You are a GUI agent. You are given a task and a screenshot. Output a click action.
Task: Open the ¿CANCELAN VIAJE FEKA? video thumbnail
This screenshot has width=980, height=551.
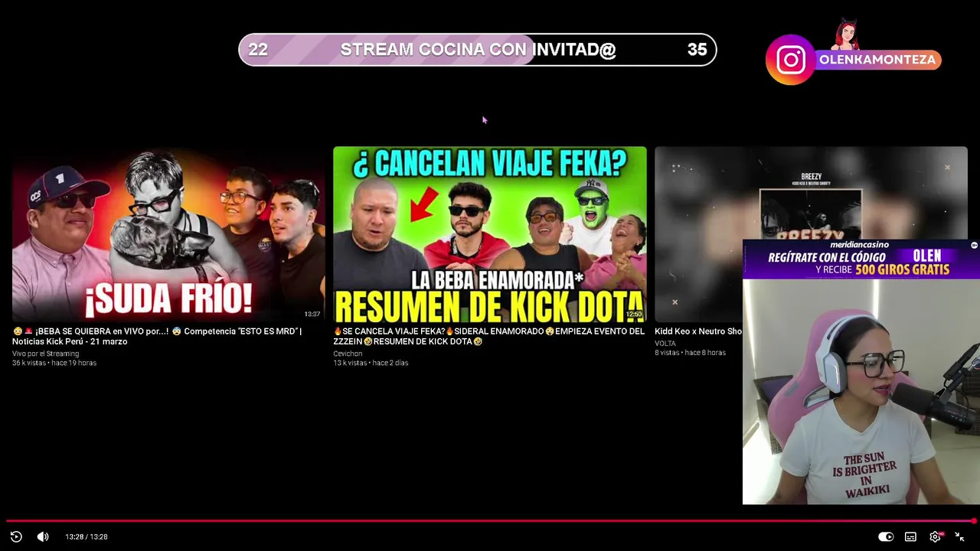point(490,234)
